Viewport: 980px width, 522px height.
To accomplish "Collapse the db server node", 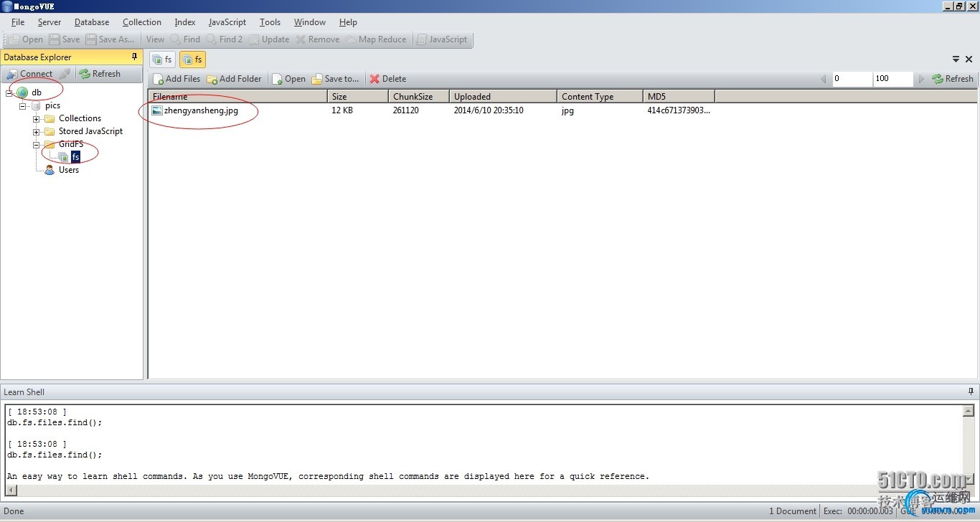I will point(9,92).
